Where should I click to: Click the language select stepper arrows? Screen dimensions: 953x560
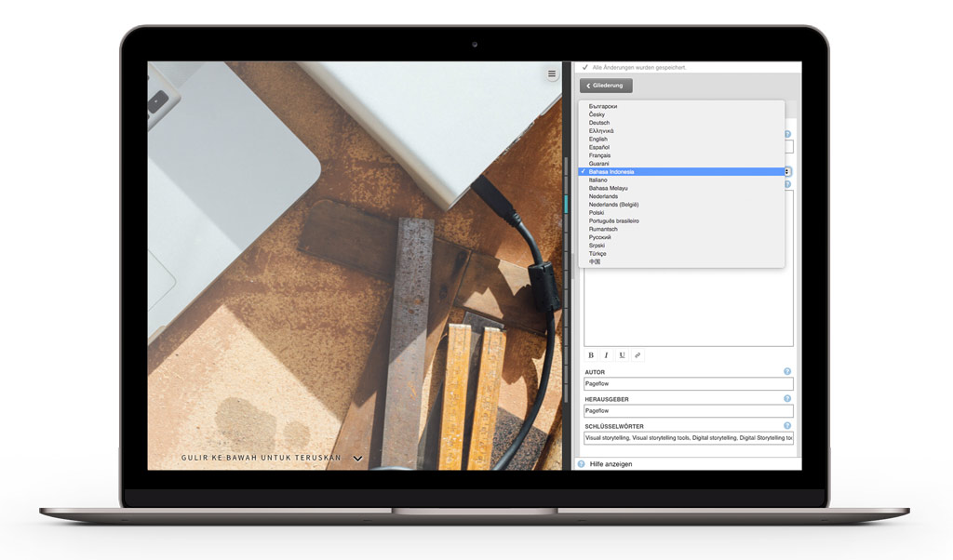tap(788, 172)
